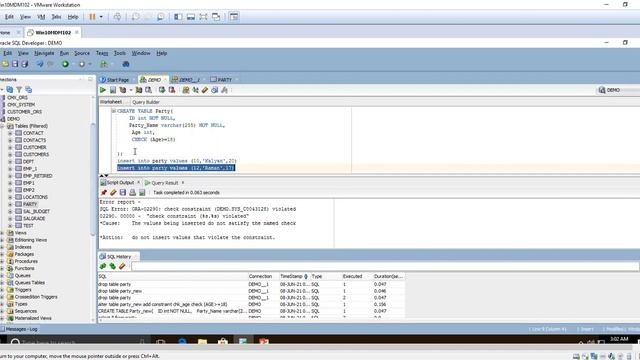Click the VMware full screen mode icon
Viewport: 640px width, 360px height.
[203, 17]
